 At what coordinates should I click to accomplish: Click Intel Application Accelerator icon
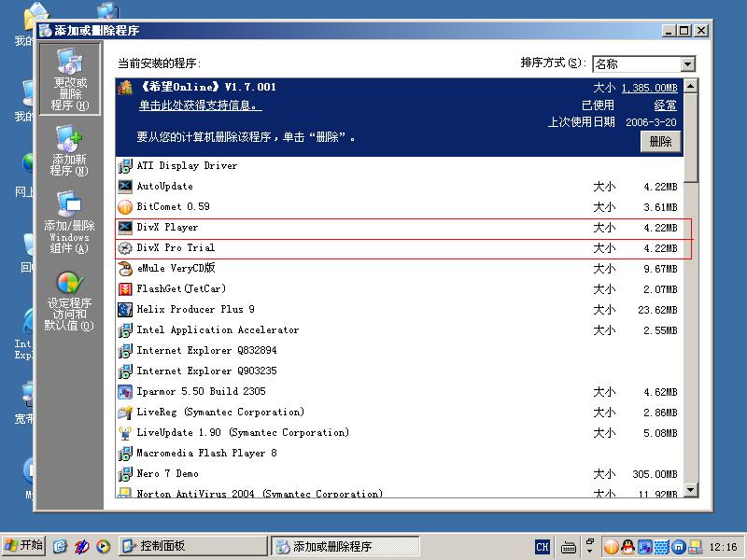[125, 330]
